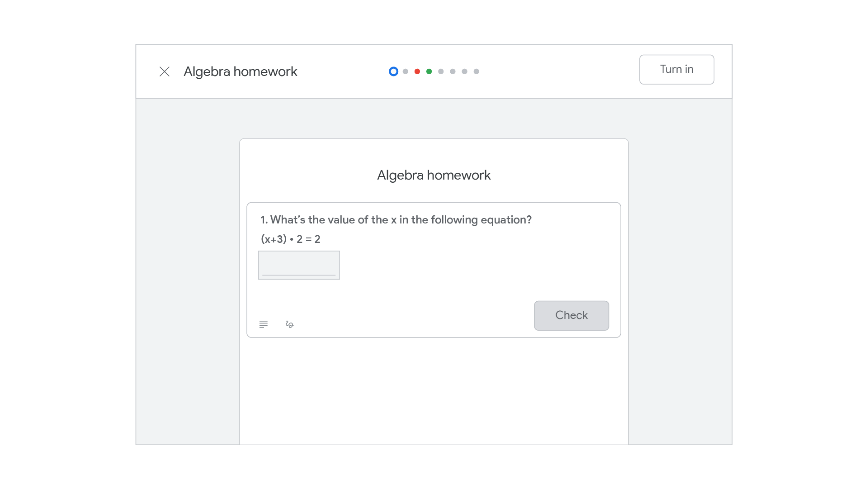The width and height of the screenshot is (868, 489).
Task: Click the answer text box area
Action: pyautogui.click(x=299, y=265)
